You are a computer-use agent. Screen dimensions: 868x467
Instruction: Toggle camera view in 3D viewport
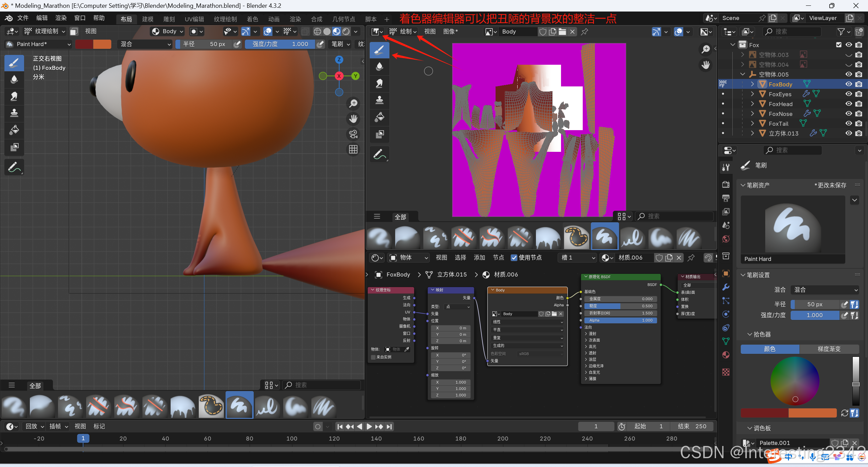point(353,134)
